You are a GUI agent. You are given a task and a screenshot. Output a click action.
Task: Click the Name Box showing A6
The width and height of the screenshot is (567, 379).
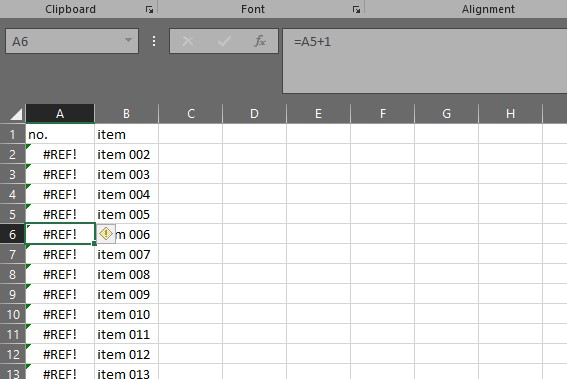(x=72, y=41)
